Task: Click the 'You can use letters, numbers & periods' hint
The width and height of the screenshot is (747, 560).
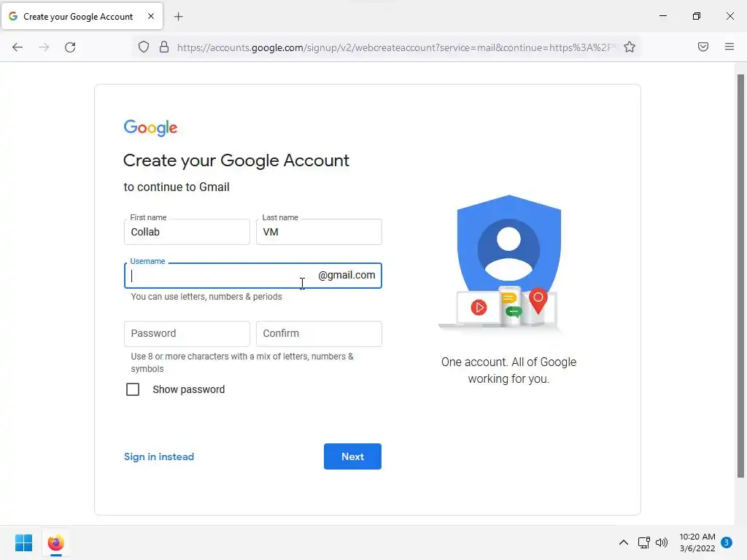Action: [x=206, y=297]
